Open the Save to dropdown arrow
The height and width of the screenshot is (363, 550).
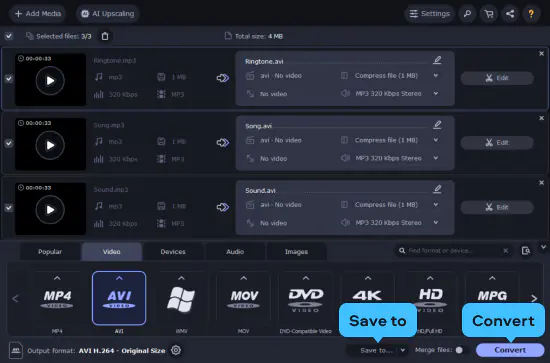tap(403, 350)
